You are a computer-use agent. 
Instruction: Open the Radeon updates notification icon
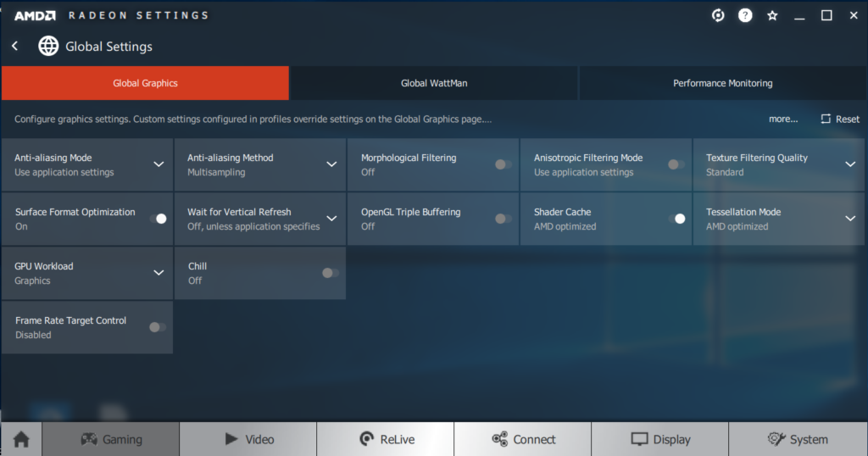click(x=717, y=15)
